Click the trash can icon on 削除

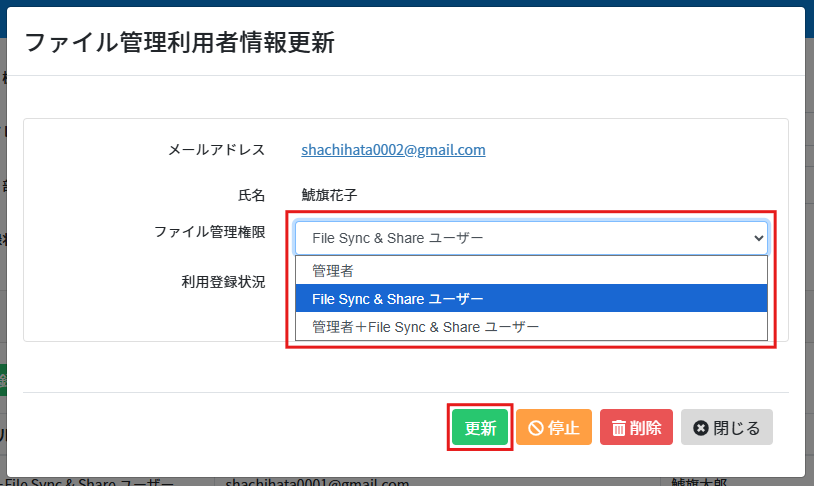point(618,428)
